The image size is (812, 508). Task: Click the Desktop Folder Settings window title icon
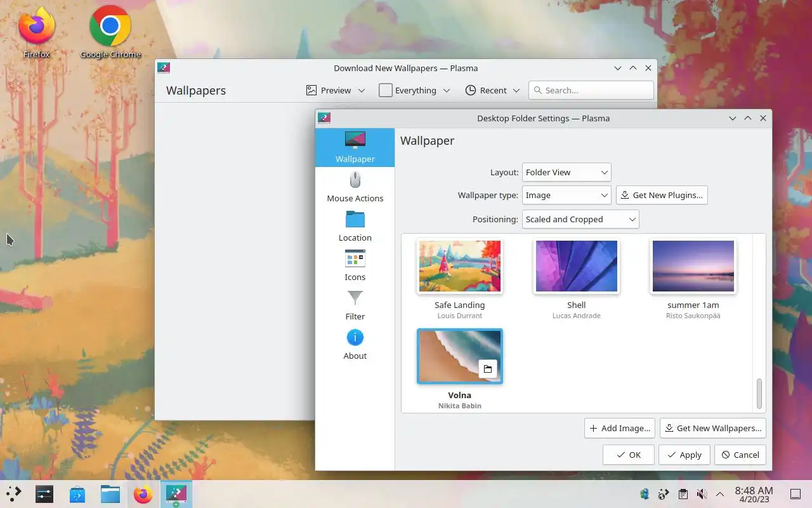point(324,118)
